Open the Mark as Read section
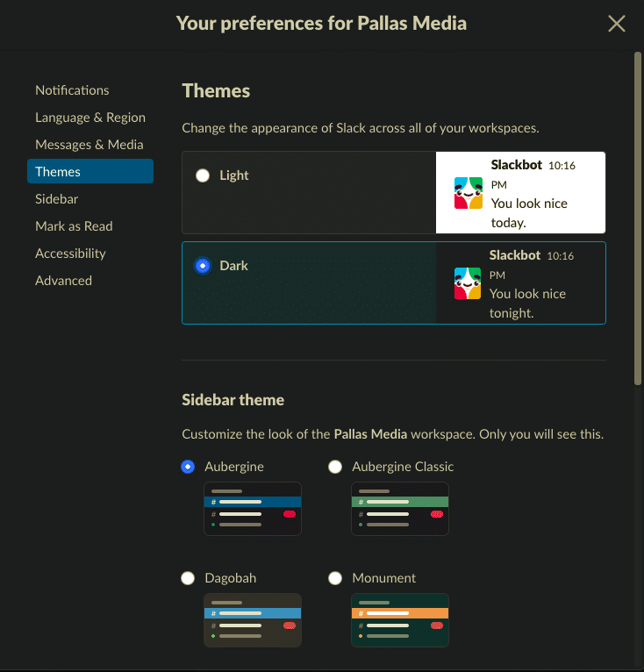The image size is (644, 672). pyautogui.click(x=74, y=226)
